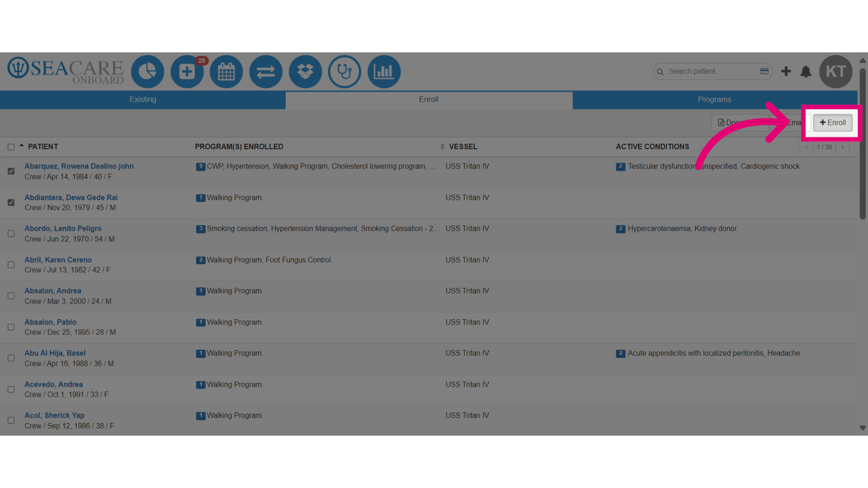Check the Acol, Sherick Yap checkbox
Screen dimensions: 868x488
coord(11,421)
